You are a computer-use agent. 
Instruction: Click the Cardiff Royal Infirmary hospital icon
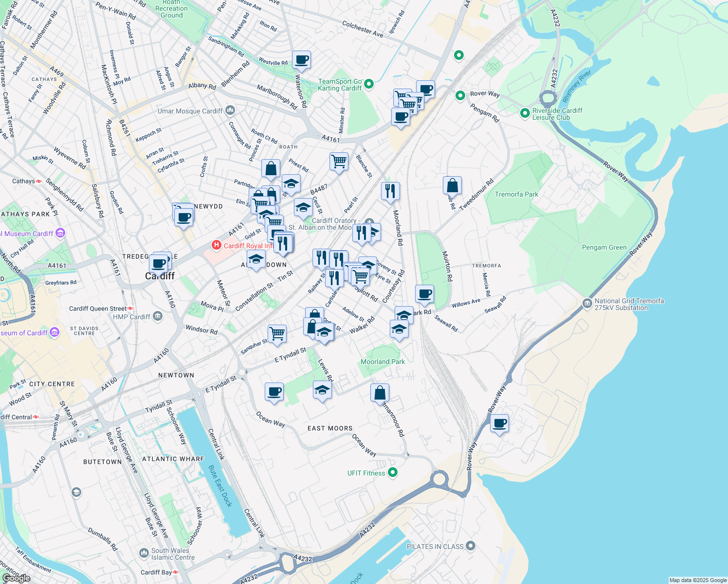coord(217,245)
